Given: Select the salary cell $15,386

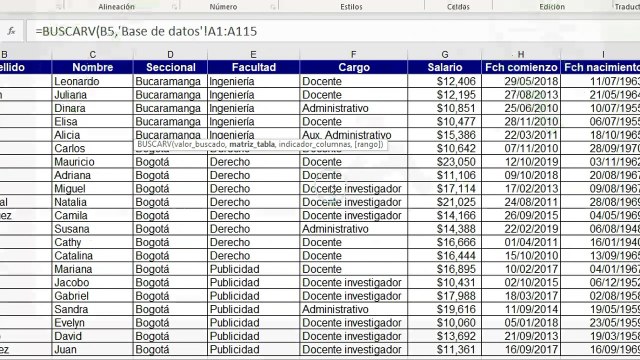Looking at the screenshot, I should point(444,135).
